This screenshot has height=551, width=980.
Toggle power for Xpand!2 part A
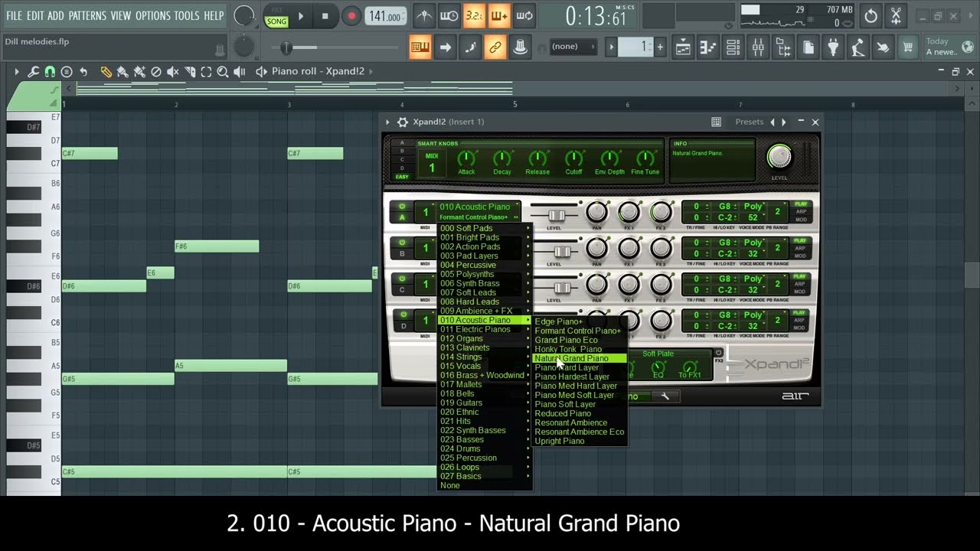402,207
